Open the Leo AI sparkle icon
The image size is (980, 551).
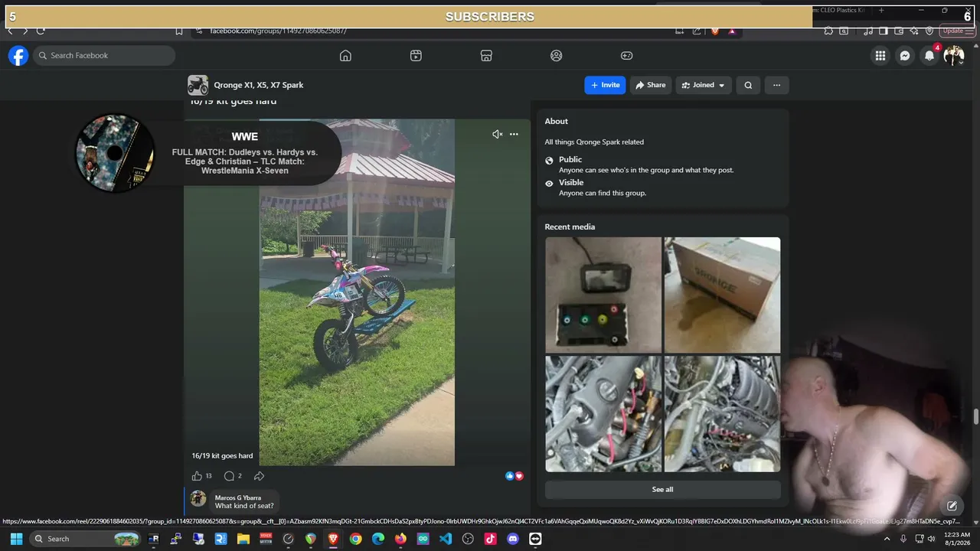click(914, 31)
